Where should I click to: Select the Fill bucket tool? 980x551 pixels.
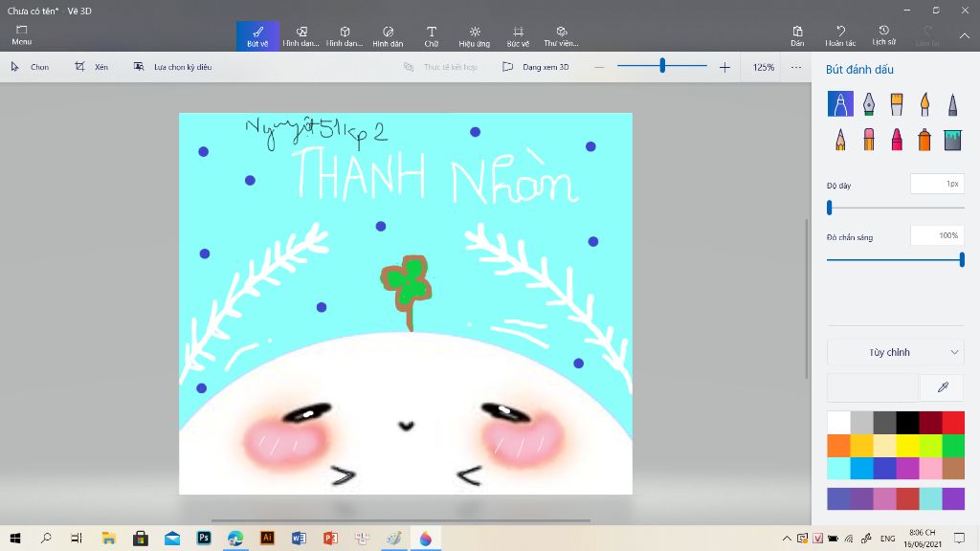[x=952, y=139]
